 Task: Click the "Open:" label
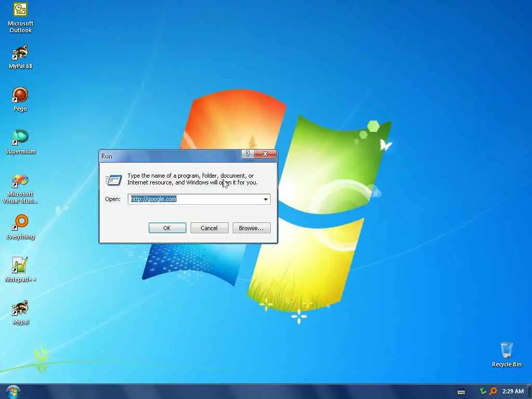113,199
